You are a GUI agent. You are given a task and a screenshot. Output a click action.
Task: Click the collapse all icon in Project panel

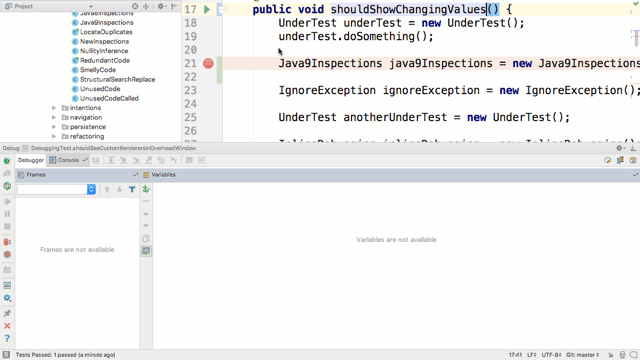click(x=146, y=6)
